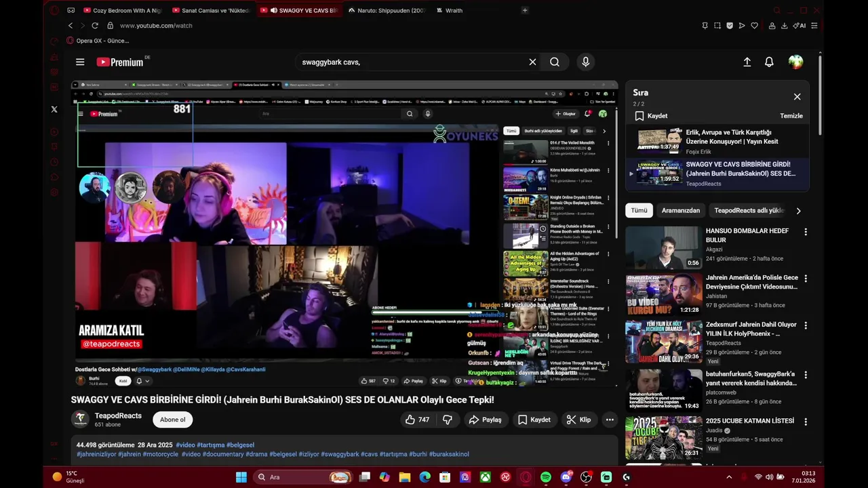Open the HANSUO BOMBALAR HEDEF BULUR thumbnail
The width and height of the screenshot is (868, 488).
[663, 247]
